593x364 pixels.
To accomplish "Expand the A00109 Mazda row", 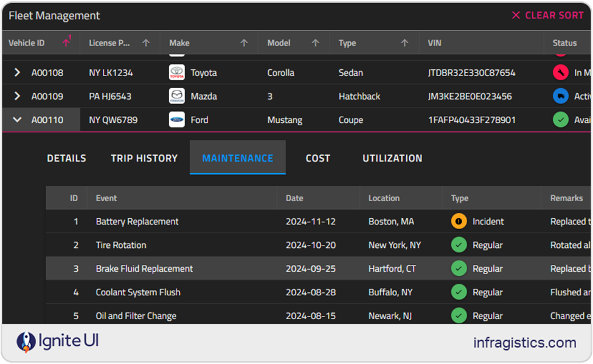I will (x=16, y=96).
